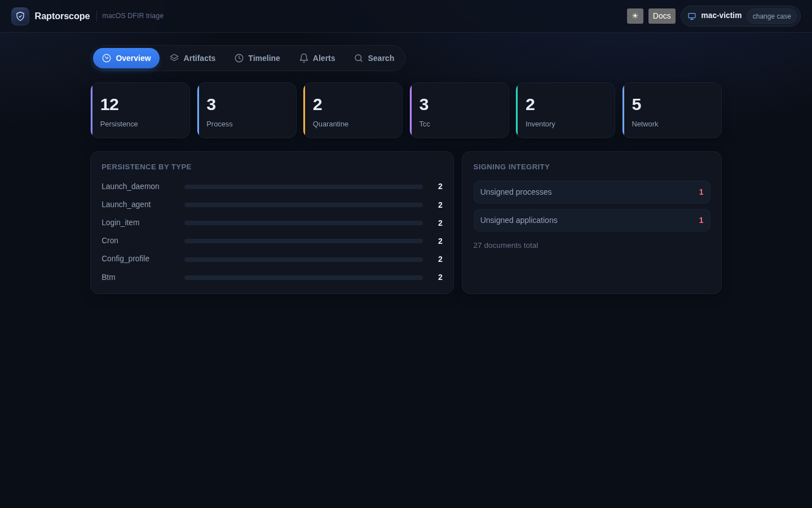Open the Persistence card showing 12
Viewport: 812px width, 508px height.
click(140, 111)
